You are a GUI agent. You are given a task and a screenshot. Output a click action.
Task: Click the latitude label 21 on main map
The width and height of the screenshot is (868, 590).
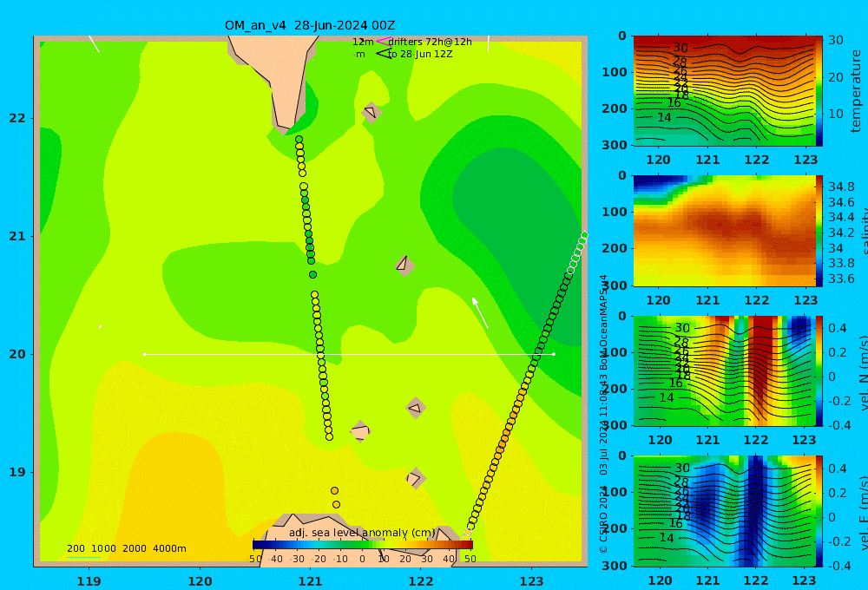(x=17, y=236)
